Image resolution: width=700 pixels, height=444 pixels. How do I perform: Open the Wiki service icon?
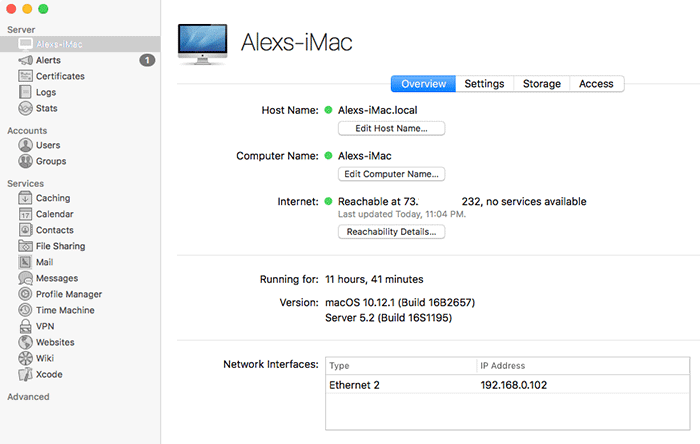(25, 358)
